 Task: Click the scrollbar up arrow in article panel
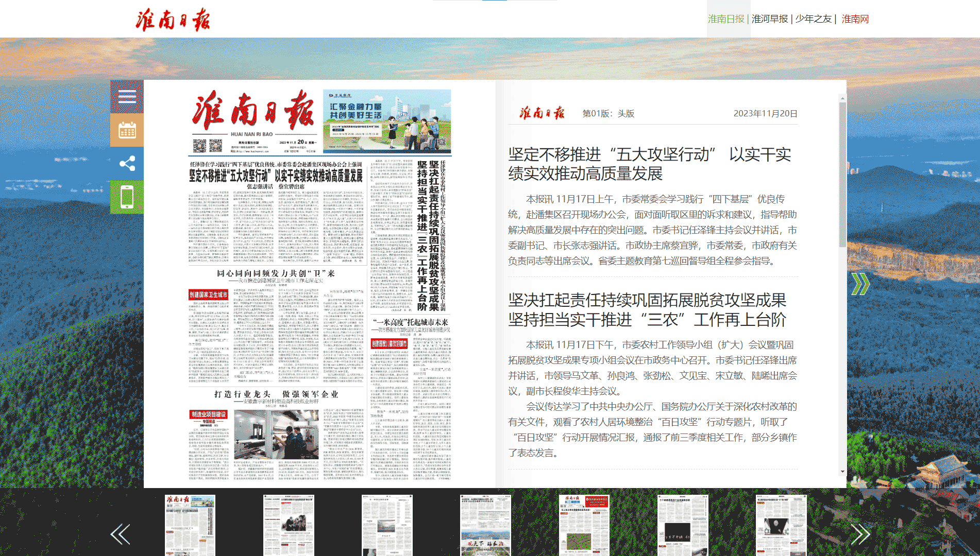pyautogui.click(x=842, y=98)
